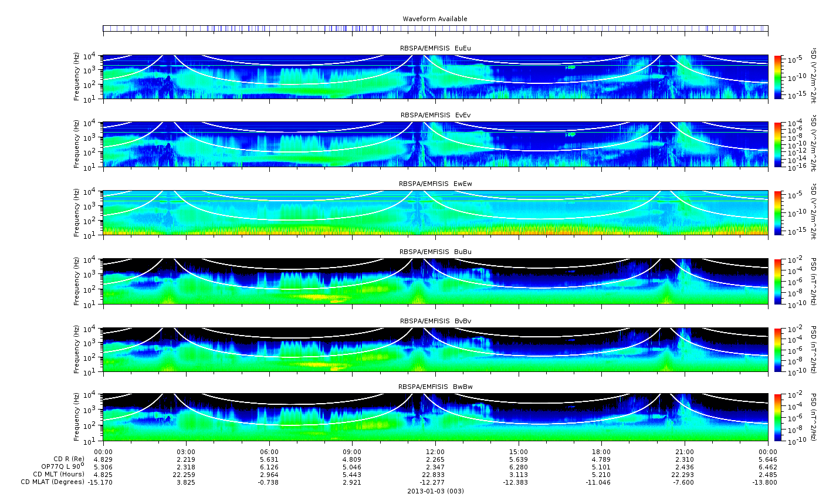826x504 pixels.
Task: Click the BuBu PSD color bar
Action: 778,281
